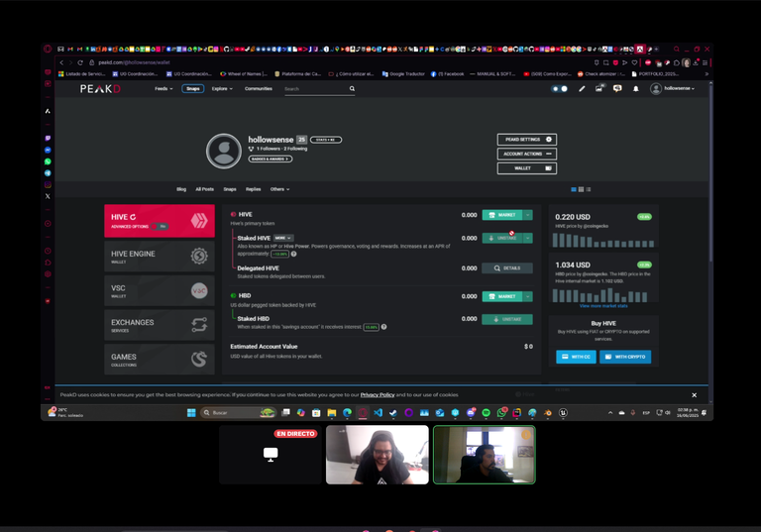761x532 pixels.
Task: Select the grid layout view icon
Action: [x=581, y=190]
